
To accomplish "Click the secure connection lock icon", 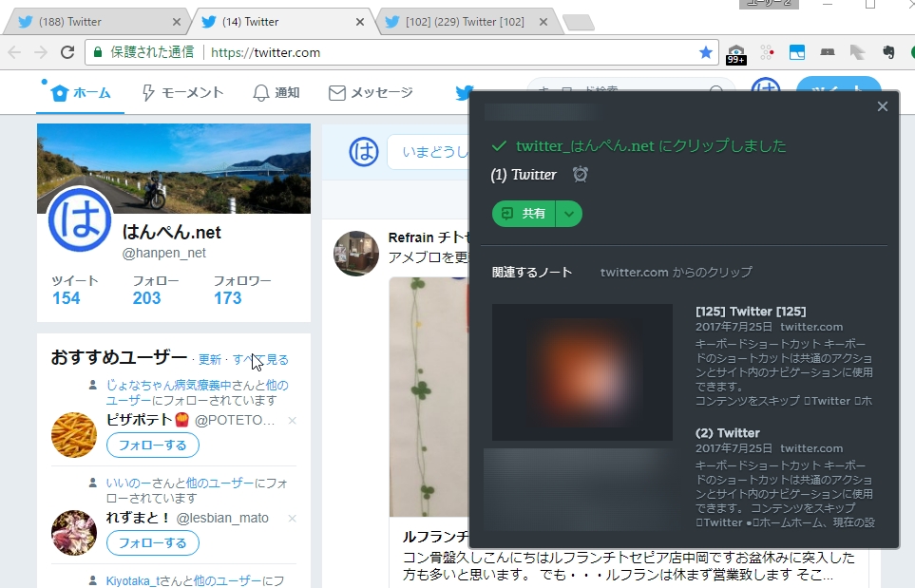I will (x=98, y=52).
